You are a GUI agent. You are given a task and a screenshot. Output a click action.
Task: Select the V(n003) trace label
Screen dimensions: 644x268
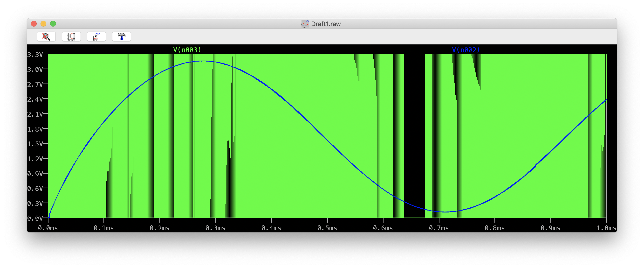pyautogui.click(x=186, y=49)
